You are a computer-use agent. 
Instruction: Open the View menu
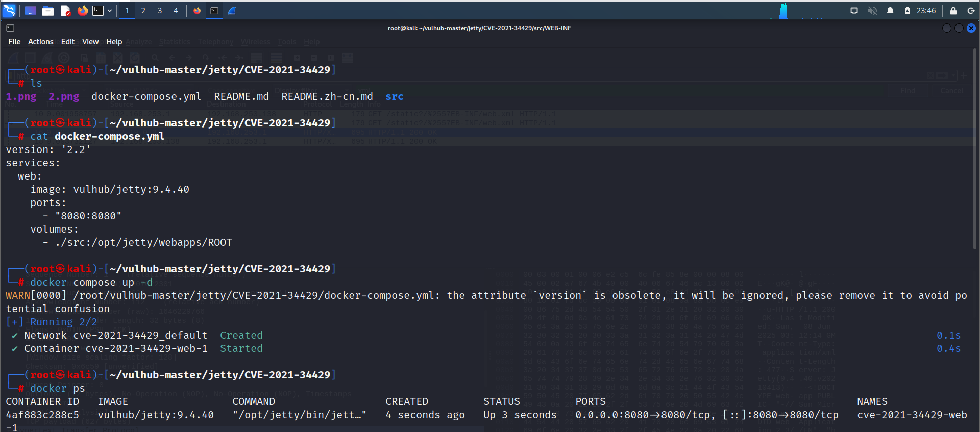click(x=90, y=42)
